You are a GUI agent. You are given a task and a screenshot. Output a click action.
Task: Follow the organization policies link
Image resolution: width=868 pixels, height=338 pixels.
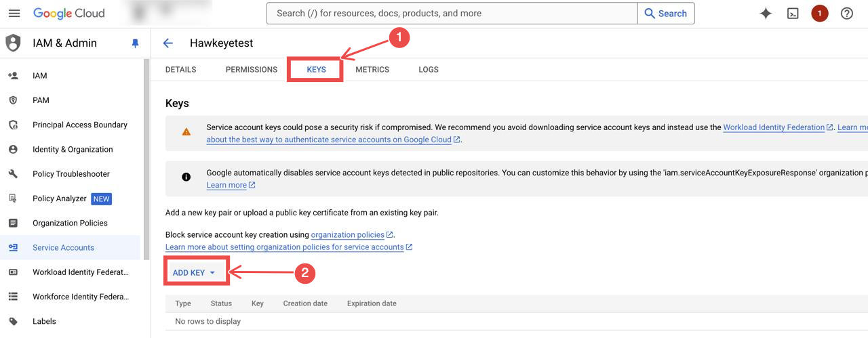347,235
